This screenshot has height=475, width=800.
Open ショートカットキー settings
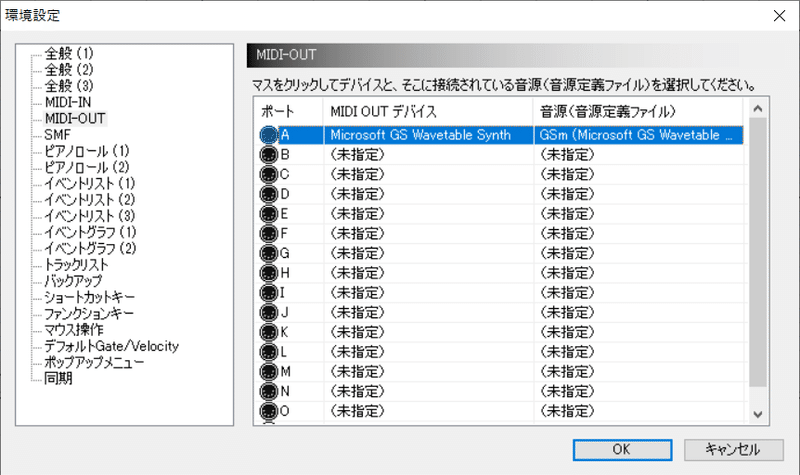(89, 297)
